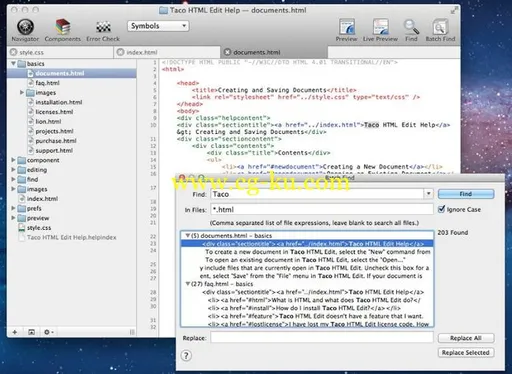Open the Navigator tool

[x=25, y=30]
